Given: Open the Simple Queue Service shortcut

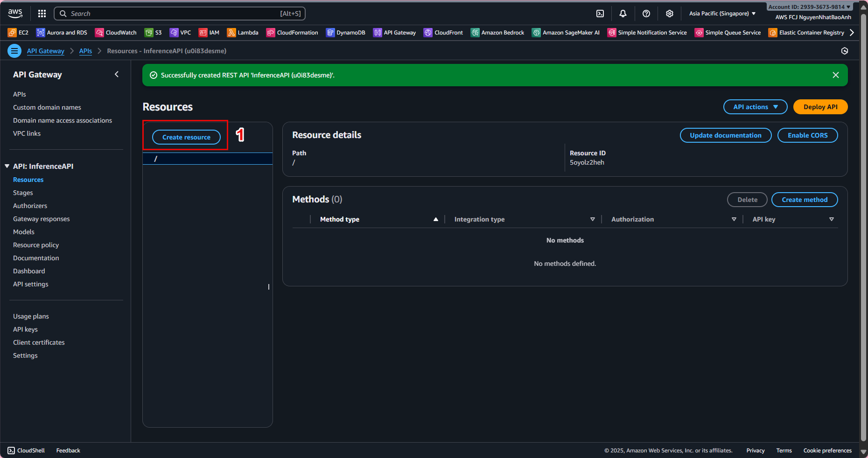Looking at the screenshot, I should [728, 33].
